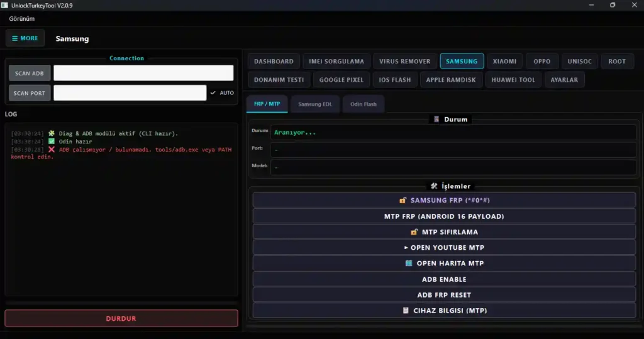Open the DASHBOARD section
Screen dimensions: 644x339
[274, 61]
